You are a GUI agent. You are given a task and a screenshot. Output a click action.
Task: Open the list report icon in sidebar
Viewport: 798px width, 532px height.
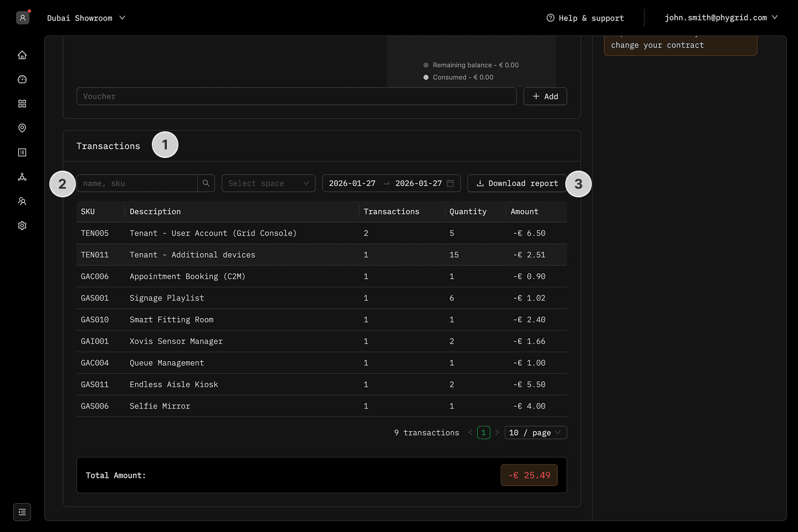pos(22,152)
